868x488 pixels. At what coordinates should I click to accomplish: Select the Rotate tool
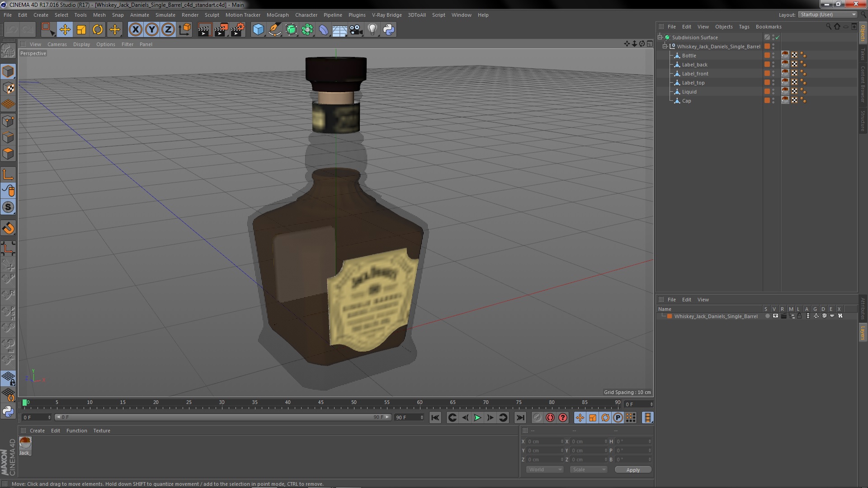pos(98,30)
